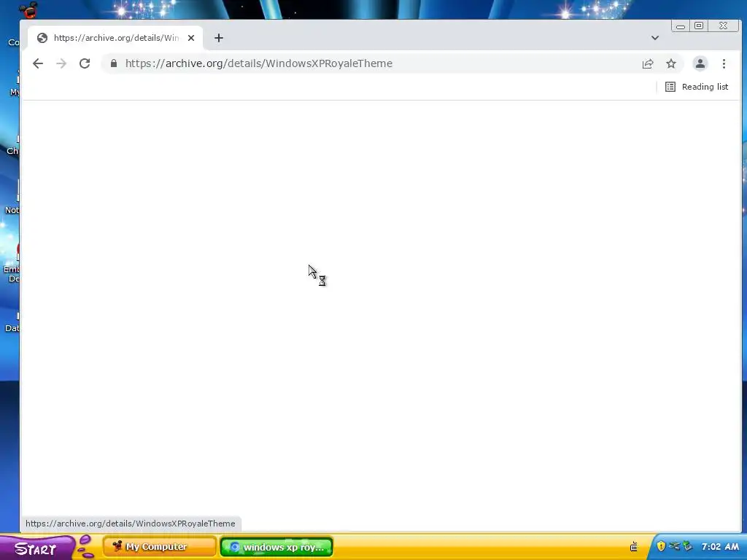
Task: Open the Start menu
Action: tap(36, 548)
